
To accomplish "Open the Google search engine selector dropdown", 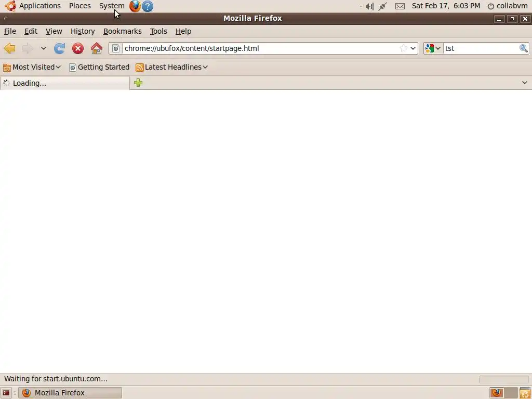I will pyautogui.click(x=433, y=48).
